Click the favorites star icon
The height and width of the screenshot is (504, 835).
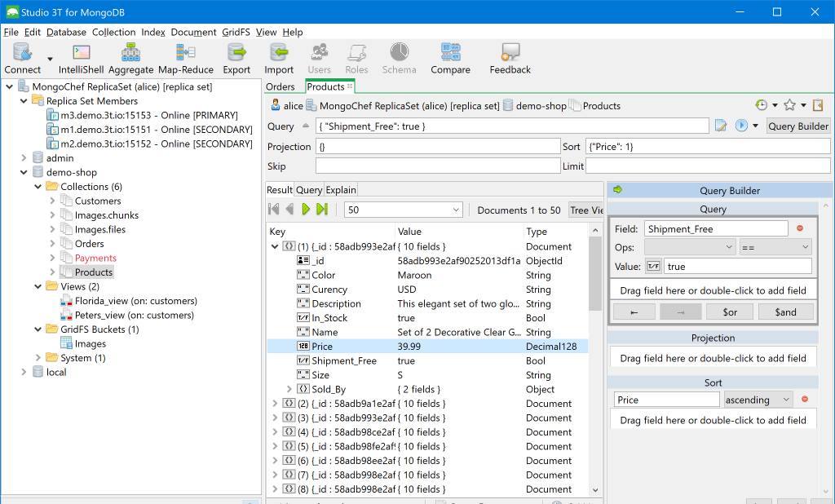[789, 105]
